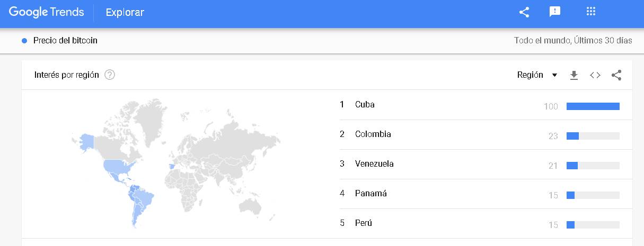Screen dimensions: 644x246
Task: Click the Precio del bitcoin search term
Action: tap(65, 41)
